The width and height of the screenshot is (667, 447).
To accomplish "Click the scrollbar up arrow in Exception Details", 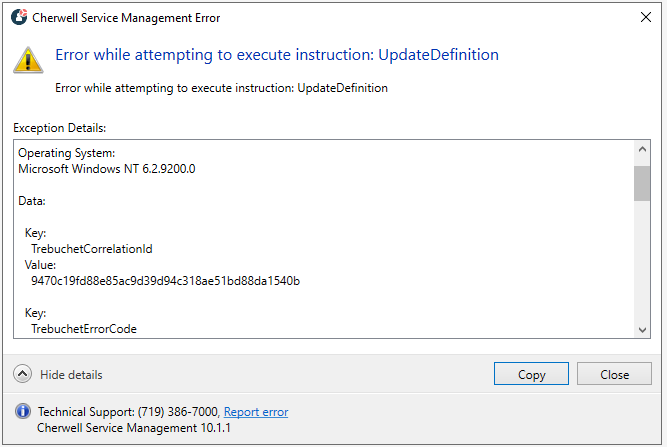I will 642,150.
